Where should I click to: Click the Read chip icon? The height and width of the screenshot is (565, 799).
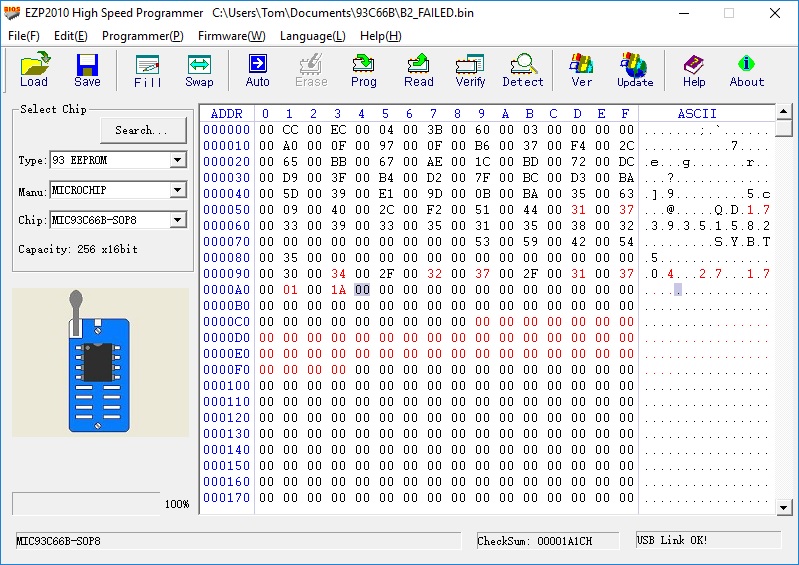click(419, 69)
